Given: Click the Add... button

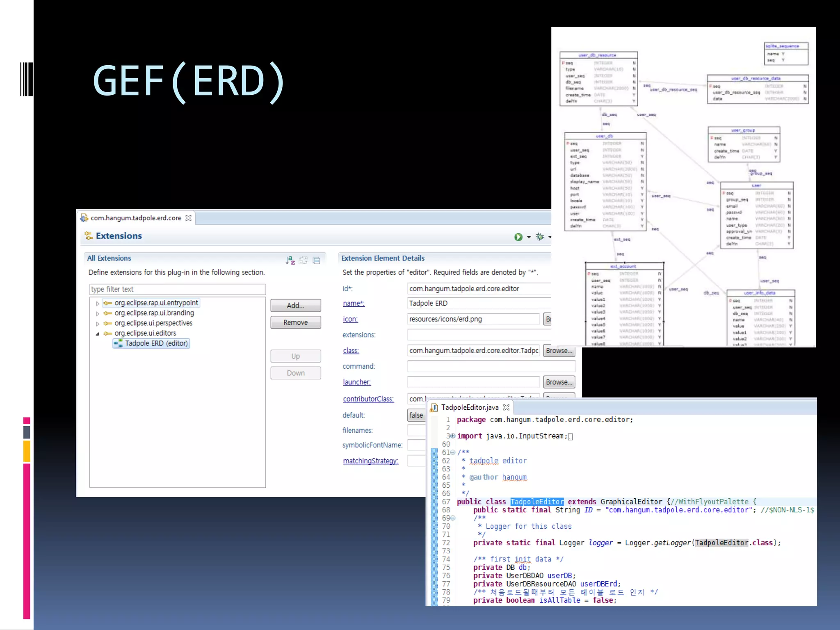Looking at the screenshot, I should [x=295, y=306].
